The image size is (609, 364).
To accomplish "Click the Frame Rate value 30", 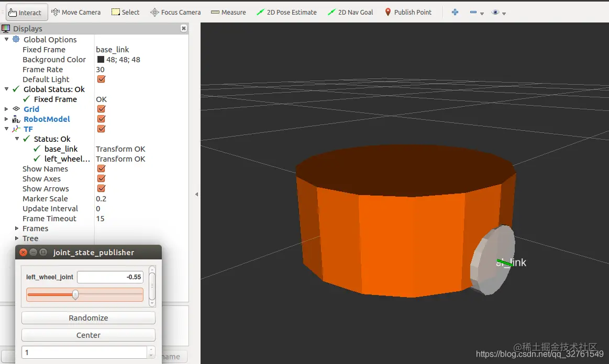I will tap(100, 70).
